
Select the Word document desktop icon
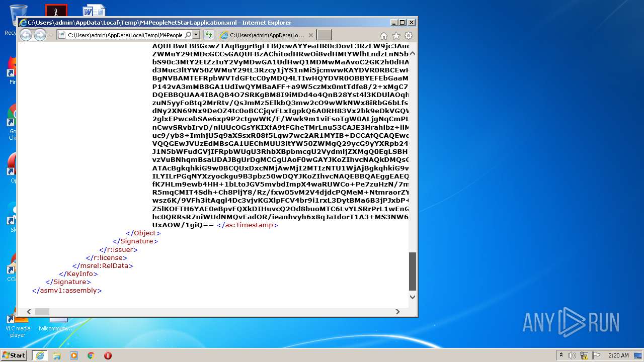click(x=94, y=11)
